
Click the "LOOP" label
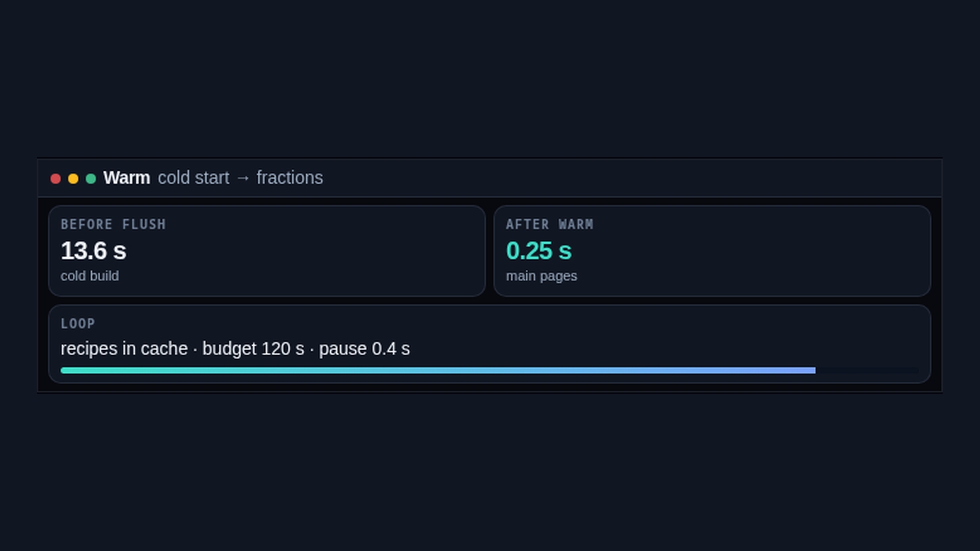pyautogui.click(x=78, y=324)
